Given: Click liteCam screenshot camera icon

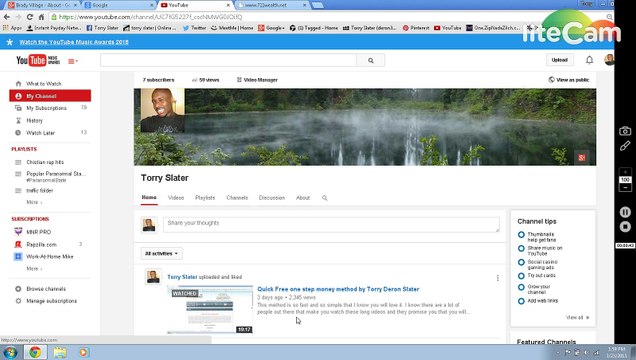Looking at the screenshot, I should pyautogui.click(x=625, y=131).
